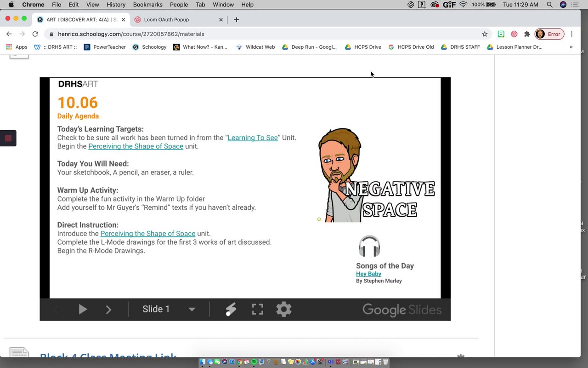Open Perceiving the Shape of Space link under Direct Instruction
588x368 pixels.
pyautogui.click(x=148, y=233)
